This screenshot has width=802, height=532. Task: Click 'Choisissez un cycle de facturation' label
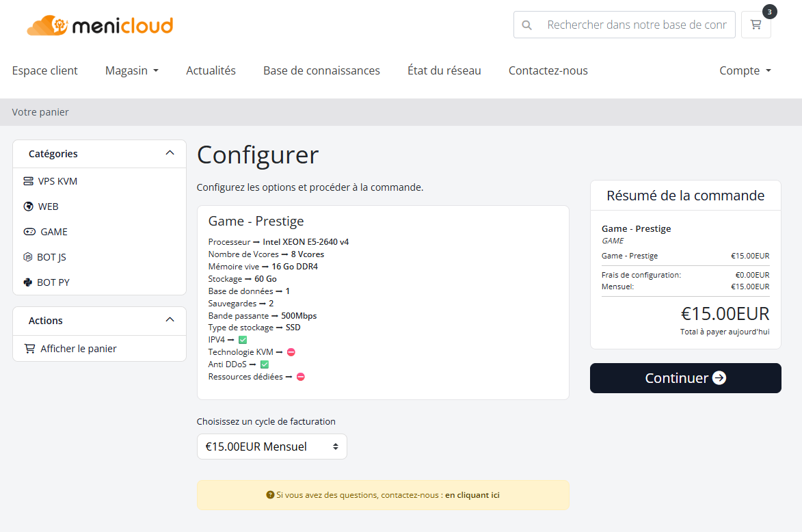click(x=266, y=421)
